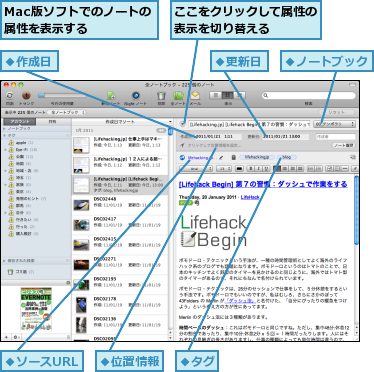
Task: Insert a checkbox via the editor toolbar icon
Action: [329, 169]
